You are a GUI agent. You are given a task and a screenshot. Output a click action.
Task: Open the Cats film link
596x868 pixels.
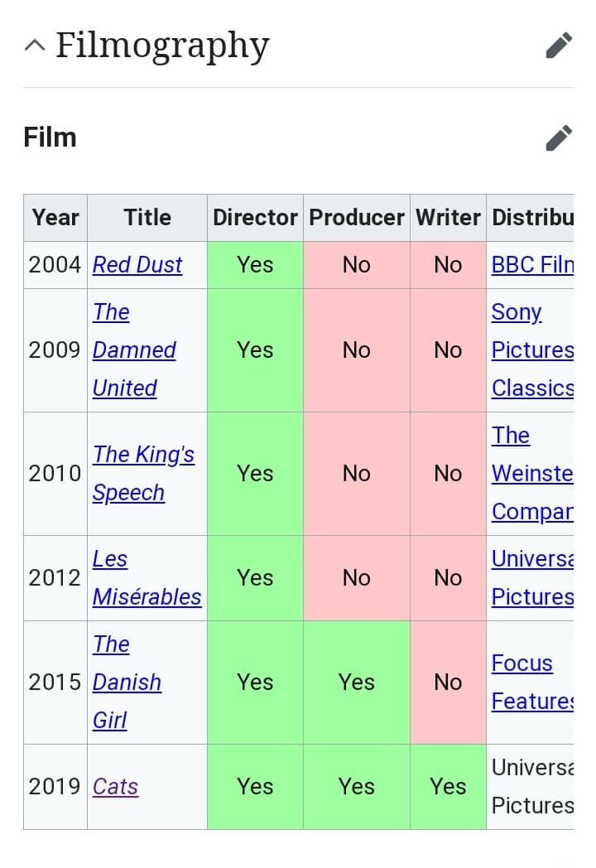pyautogui.click(x=115, y=787)
